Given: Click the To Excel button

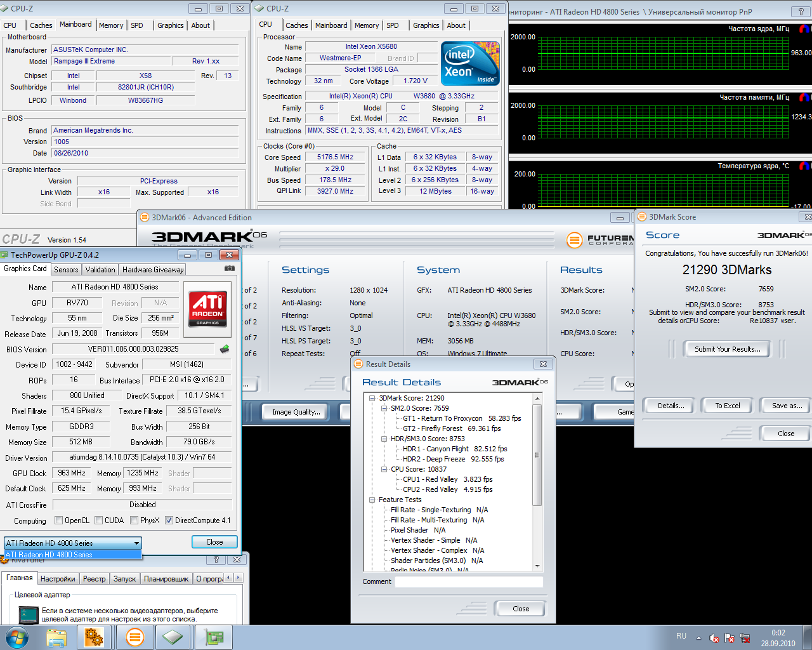Looking at the screenshot, I should (x=727, y=406).
